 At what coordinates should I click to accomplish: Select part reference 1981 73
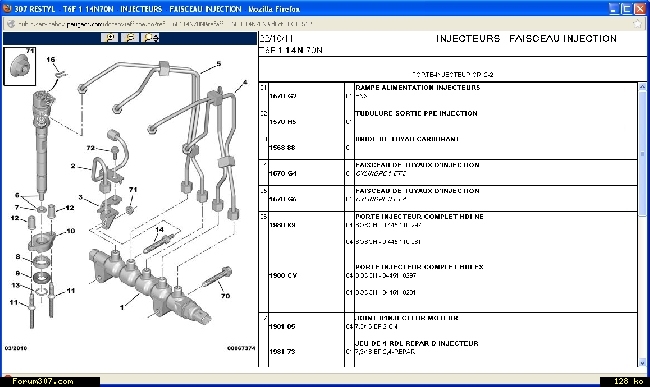282,352
